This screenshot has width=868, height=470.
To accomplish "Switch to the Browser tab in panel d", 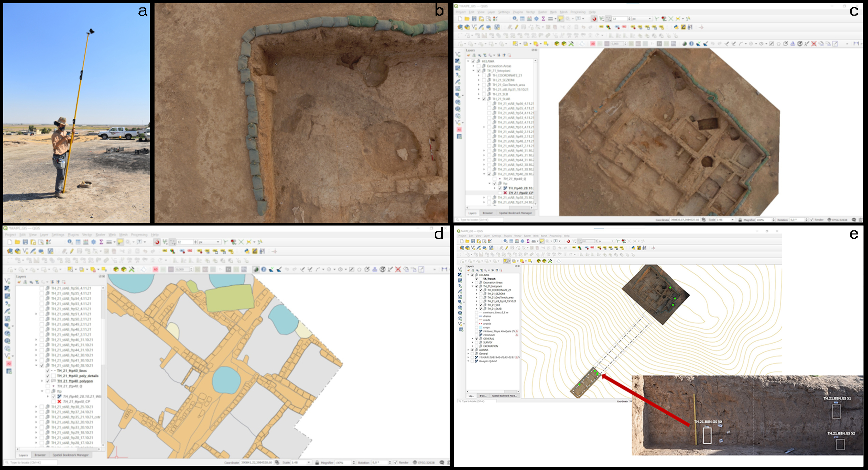I will click(x=40, y=455).
